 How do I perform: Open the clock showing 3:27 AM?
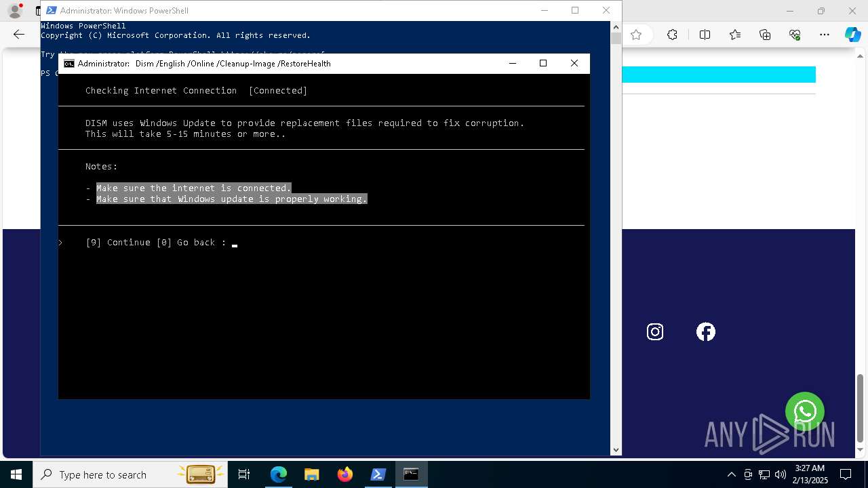[x=810, y=474]
